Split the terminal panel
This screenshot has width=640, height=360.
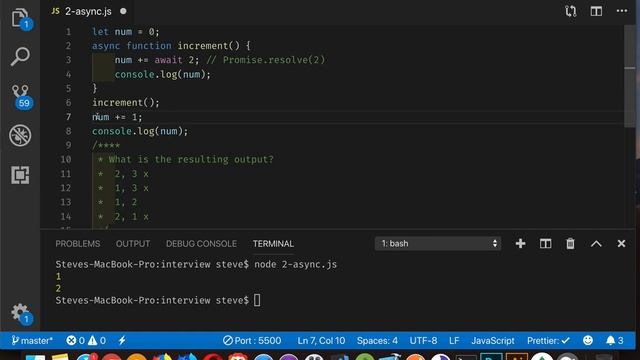[545, 244]
